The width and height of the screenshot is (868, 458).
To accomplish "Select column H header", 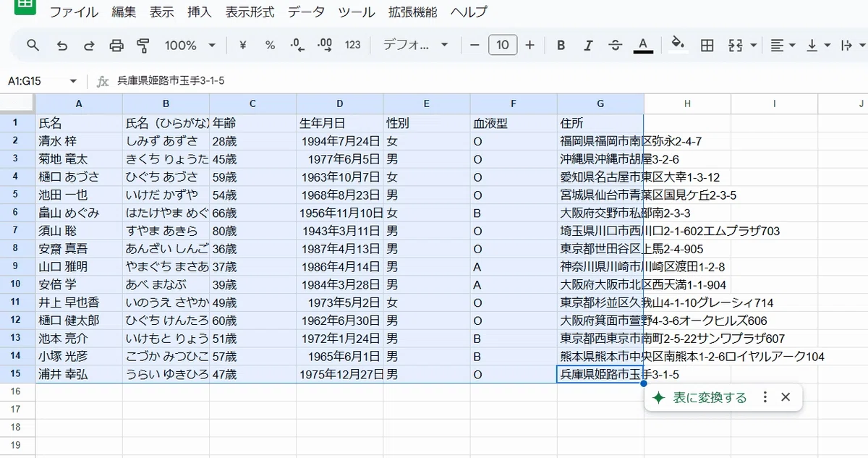I will pos(687,103).
